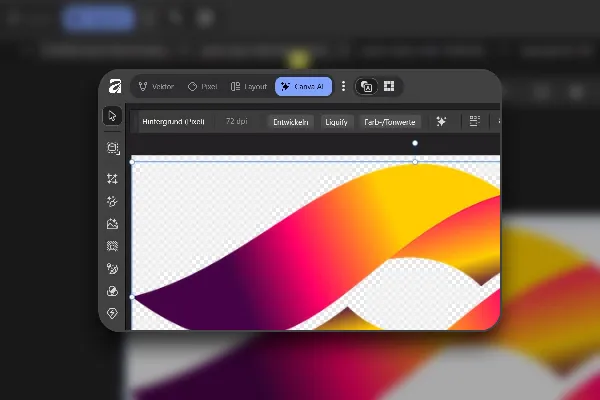Viewport: 600px width, 400px height.
Task: Click the grid tiles icon in top bar
Action: pyautogui.click(x=389, y=86)
